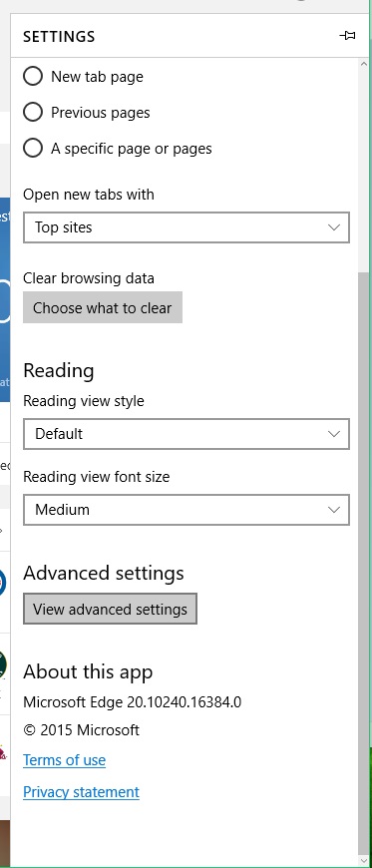Open the Reading view font size dropdown
Viewport: 372px width, 868px height.
pyautogui.click(x=186, y=510)
